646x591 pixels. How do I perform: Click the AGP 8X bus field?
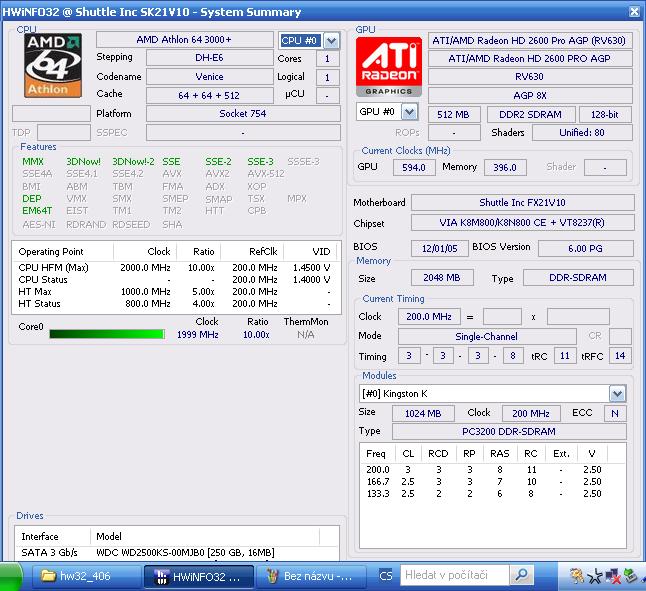(529, 96)
